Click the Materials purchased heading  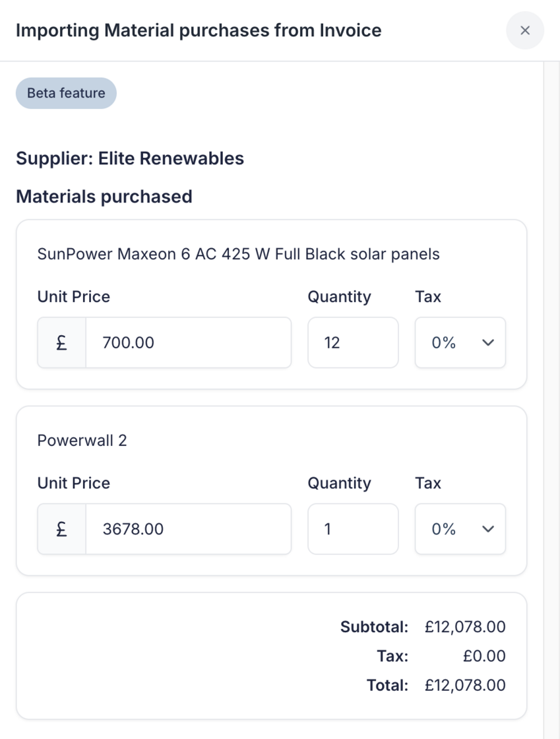click(x=104, y=197)
